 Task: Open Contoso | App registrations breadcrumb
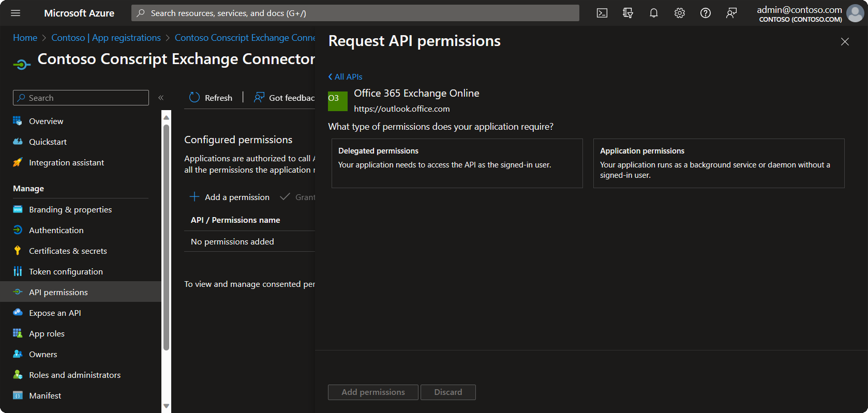[106, 38]
